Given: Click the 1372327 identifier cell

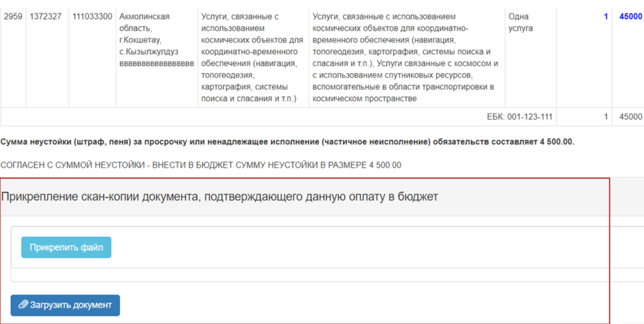Looking at the screenshot, I should (x=45, y=17).
